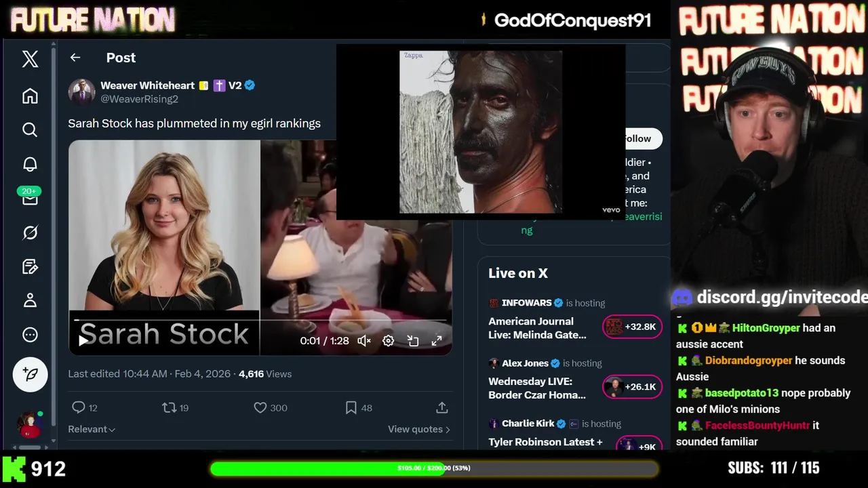This screenshot has height=488, width=868.
Task: Bookmark the post with 48 bookmarks
Action: point(359,407)
